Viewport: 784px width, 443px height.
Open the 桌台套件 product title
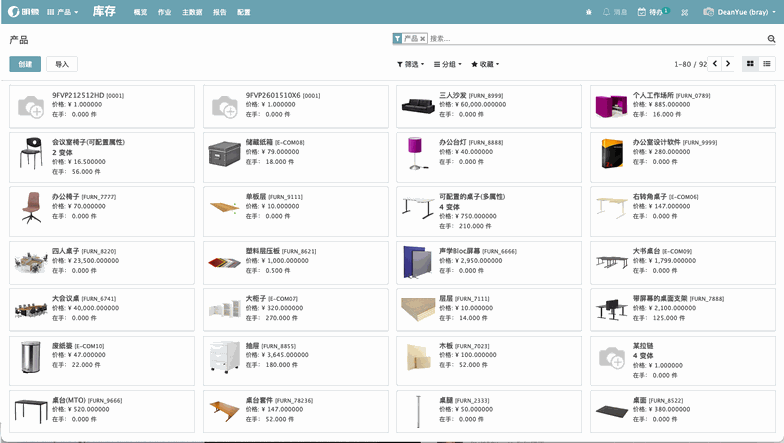click(x=259, y=400)
